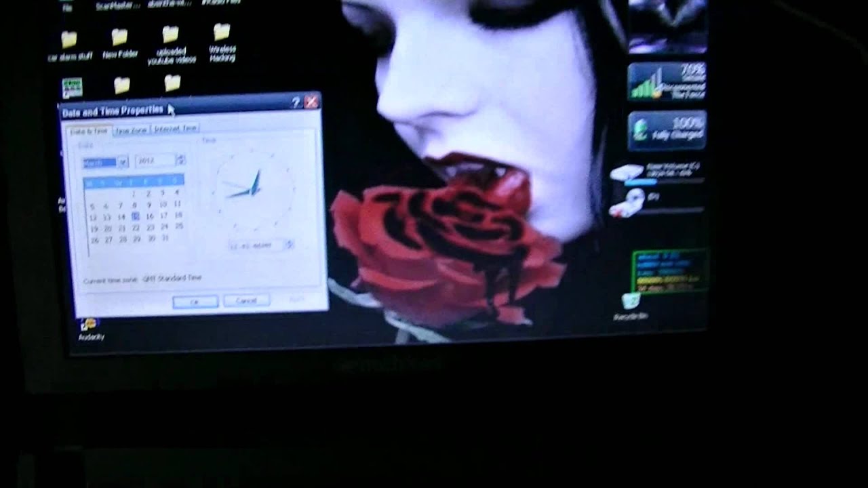
Task: Select day 16 in the calendar
Action: pos(150,216)
